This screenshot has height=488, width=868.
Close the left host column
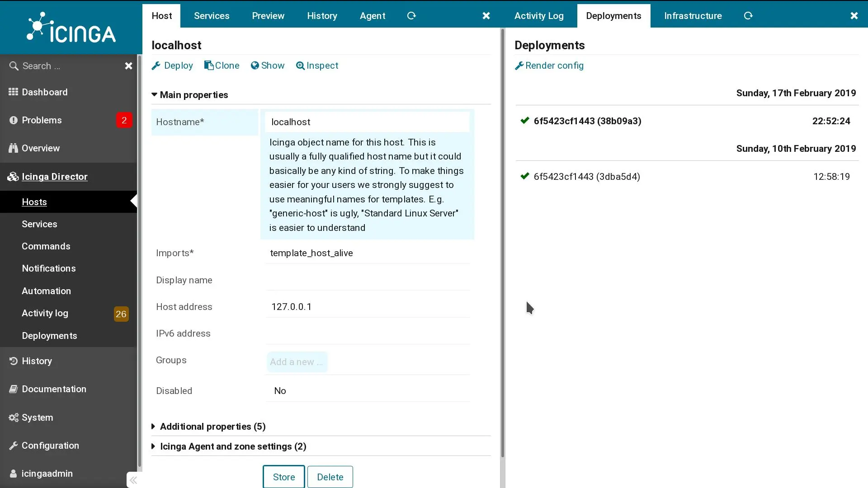point(486,16)
